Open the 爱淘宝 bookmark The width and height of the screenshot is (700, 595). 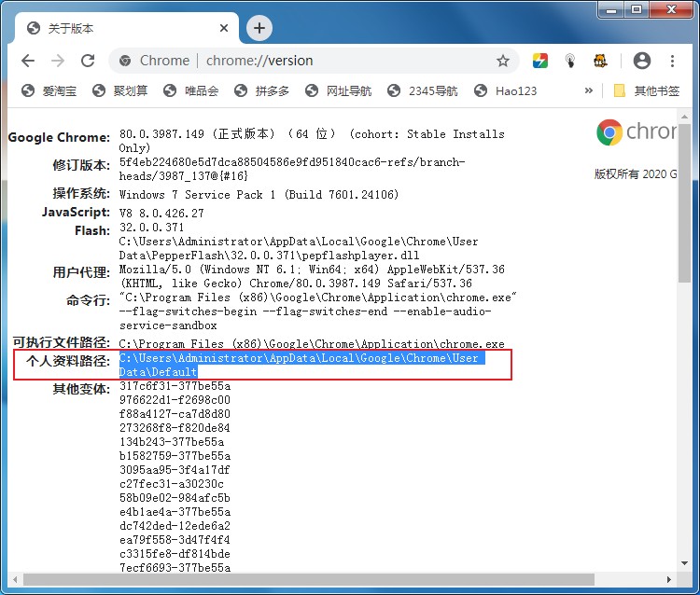click(49, 91)
